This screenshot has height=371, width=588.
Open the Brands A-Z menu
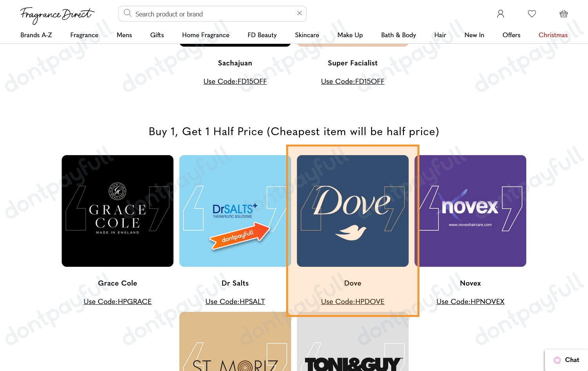coord(36,35)
